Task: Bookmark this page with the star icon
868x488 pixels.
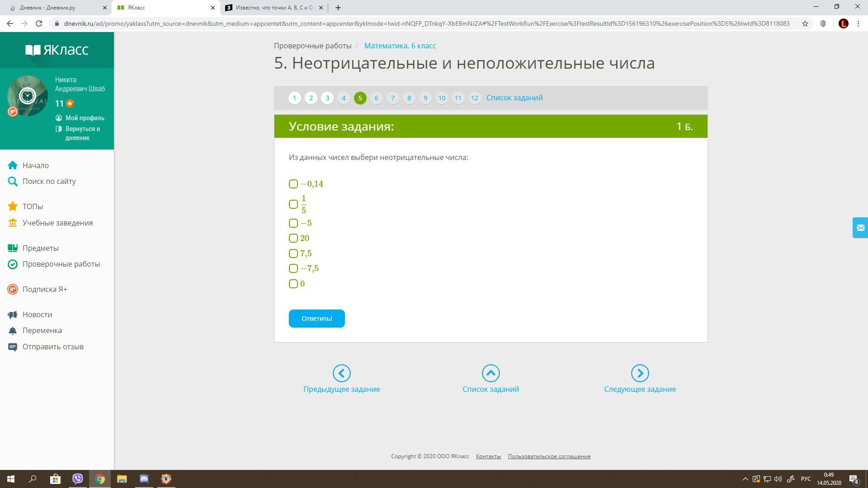Action: tap(805, 23)
